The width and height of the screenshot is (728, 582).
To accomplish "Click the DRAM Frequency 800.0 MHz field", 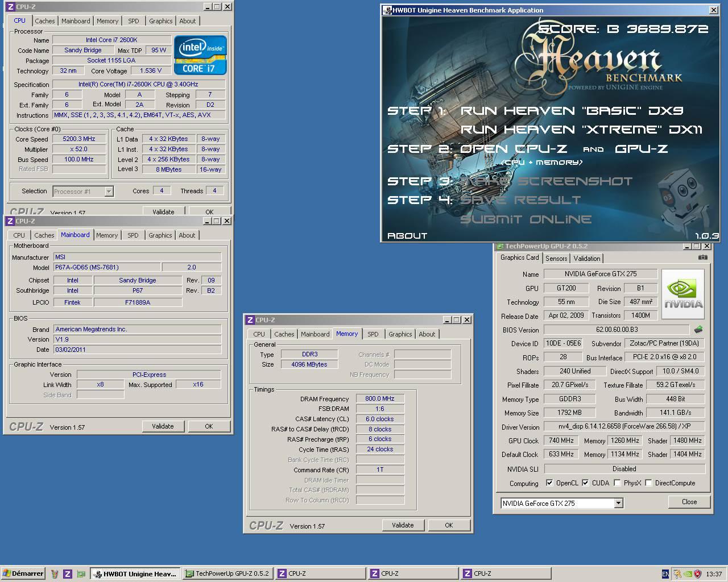I will click(380, 399).
